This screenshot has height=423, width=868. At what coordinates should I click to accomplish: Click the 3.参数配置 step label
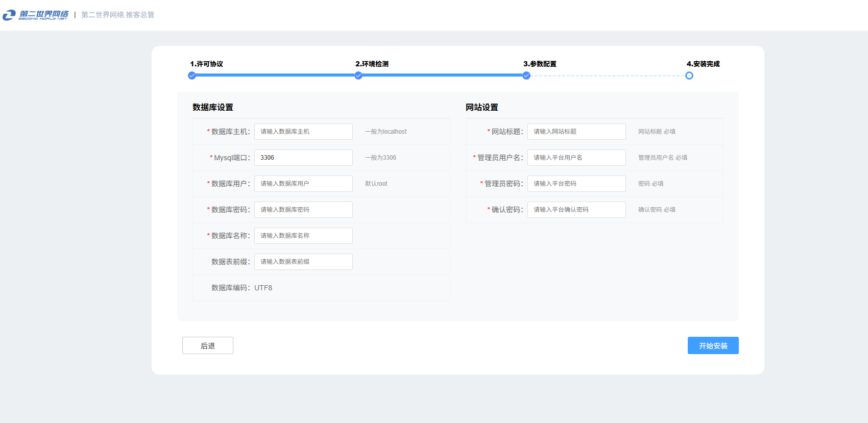540,64
